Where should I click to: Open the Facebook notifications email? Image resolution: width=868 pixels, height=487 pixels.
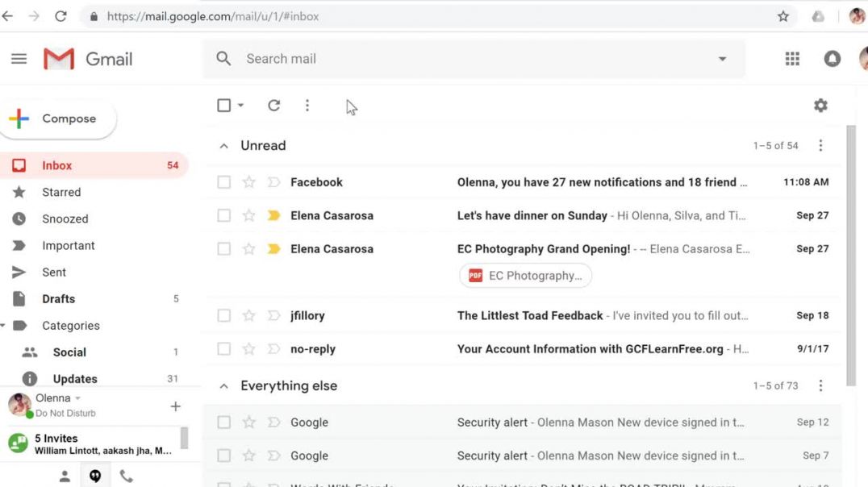pyautogui.click(x=523, y=182)
